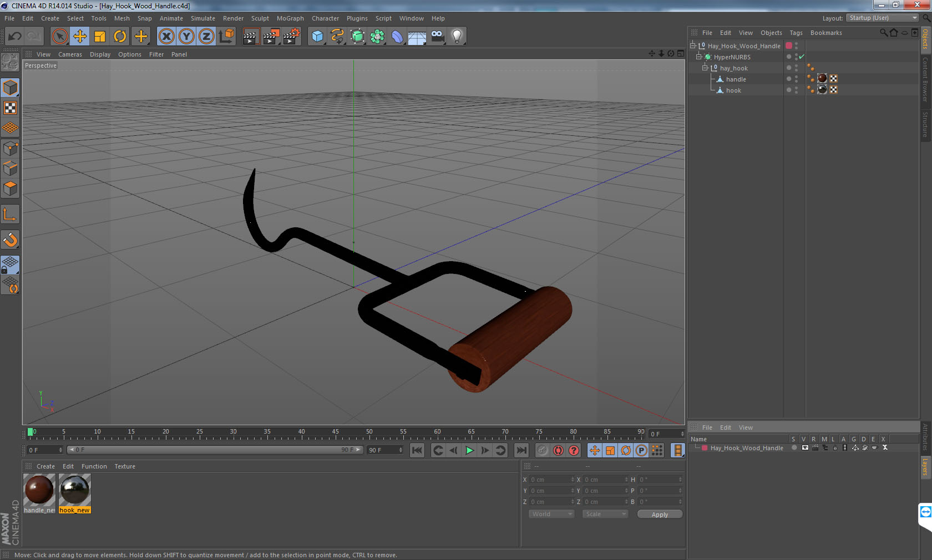The width and height of the screenshot is (932, 560).
Task: Open Render to Picture Viewer
Action: click(271, 37)
